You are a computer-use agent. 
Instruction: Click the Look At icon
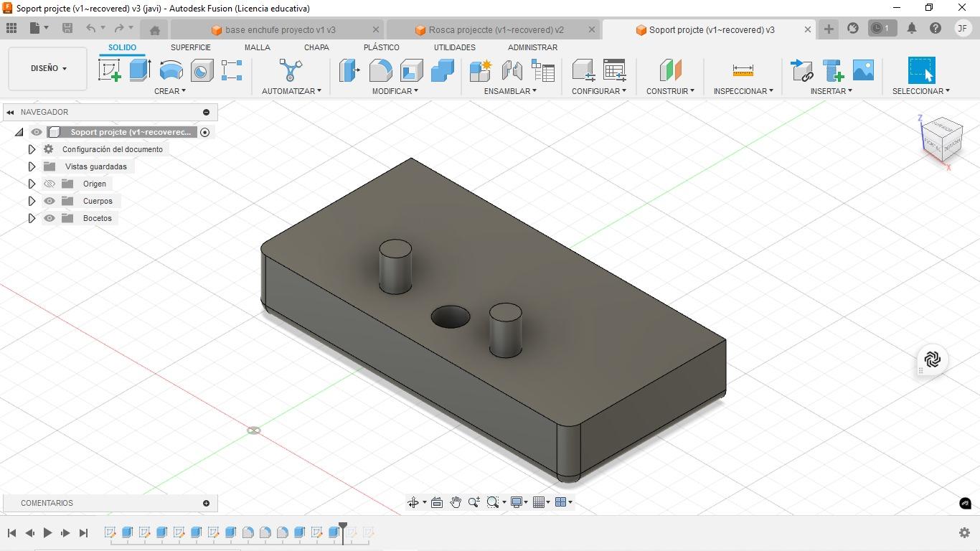[x=437, y=502]
